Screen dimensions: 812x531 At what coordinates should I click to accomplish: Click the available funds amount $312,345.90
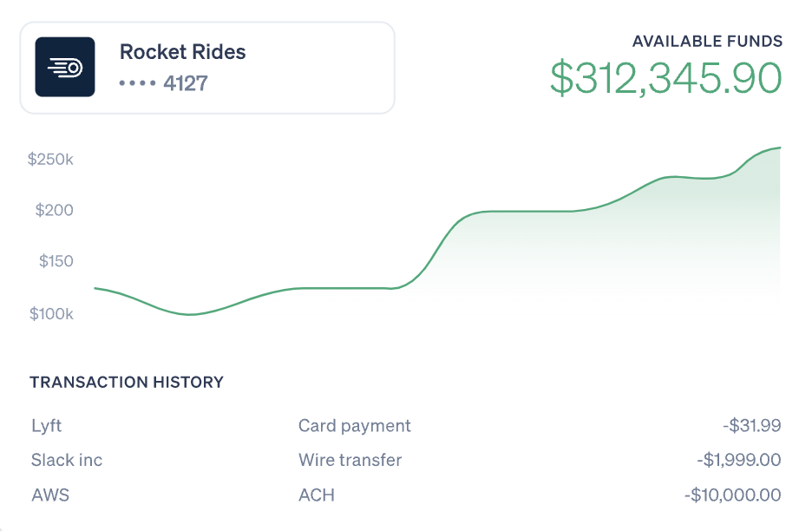point(666,78)
